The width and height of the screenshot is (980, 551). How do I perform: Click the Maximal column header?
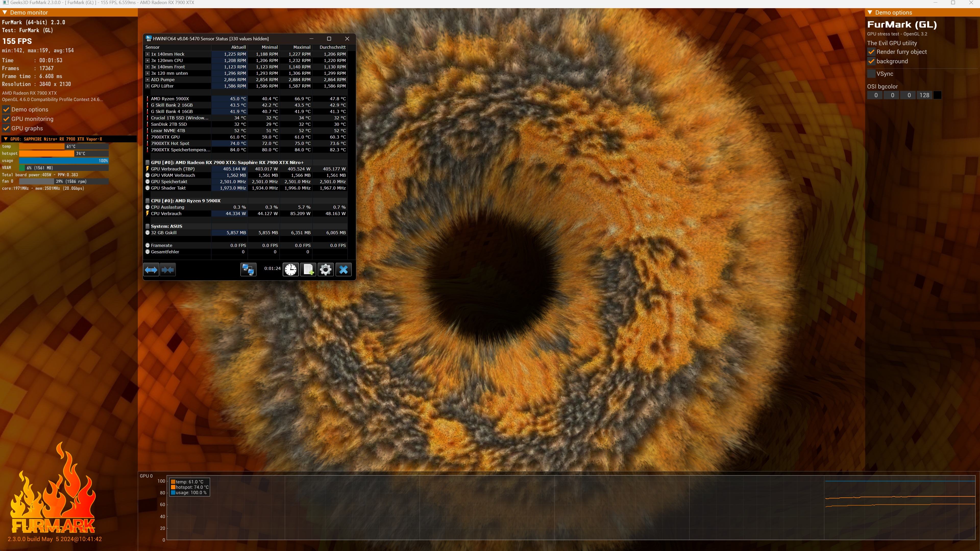click(301, 47)
